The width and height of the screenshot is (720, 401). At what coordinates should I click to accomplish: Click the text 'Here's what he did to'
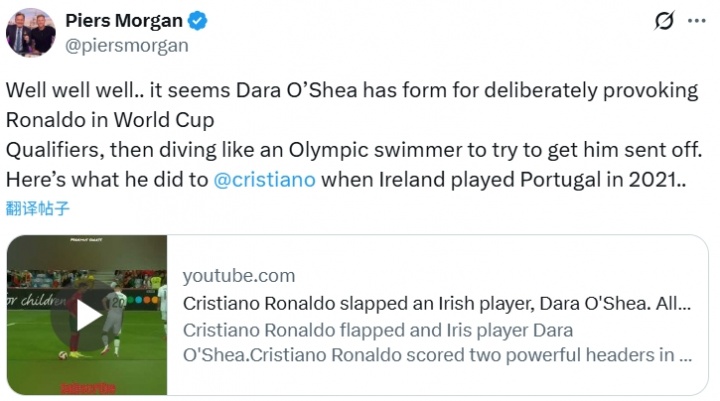pyautogui.click(x=107, y=181)
